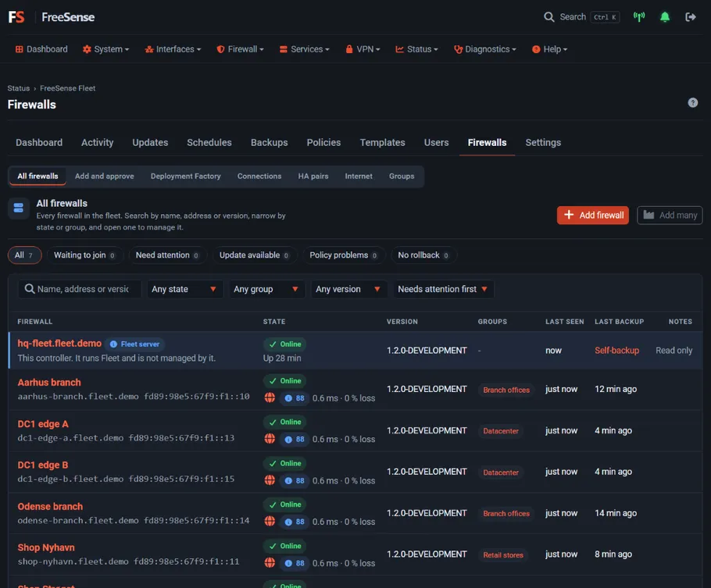The height and width of the screenshot is (588, 711).
Task: Click the globe icon for DC1 edge B
Action: coord(270,480)
